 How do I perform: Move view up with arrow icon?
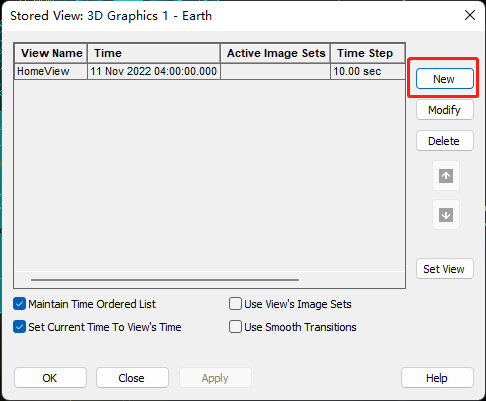(x=446, y=176)
